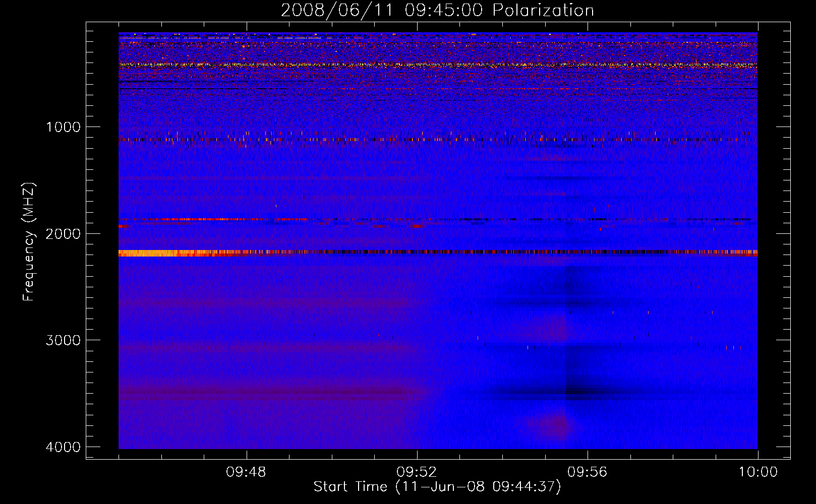Click the purple blob near 3800 MHz at 09:55

point(555,425)
